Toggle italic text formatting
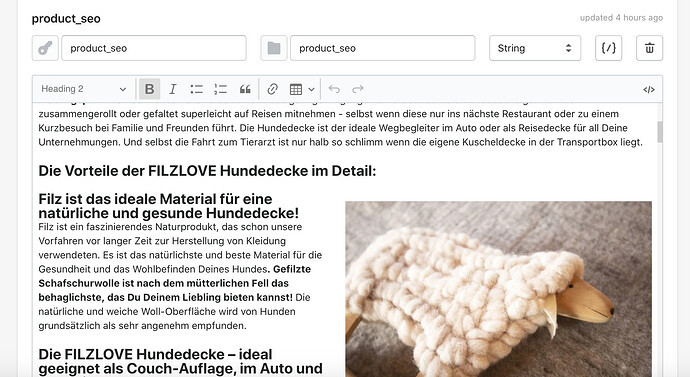 (173, 89)
